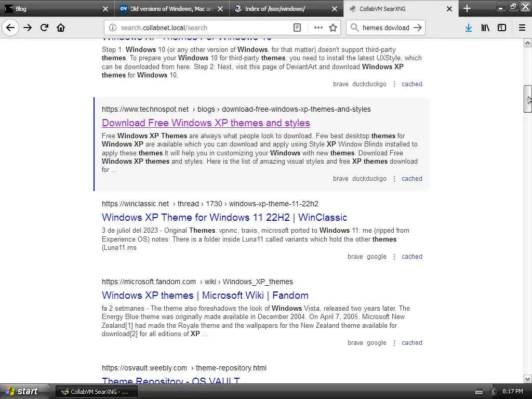Open cached copy of Fandom result
Screen dimensions: 532x399
tap(412, 343)
